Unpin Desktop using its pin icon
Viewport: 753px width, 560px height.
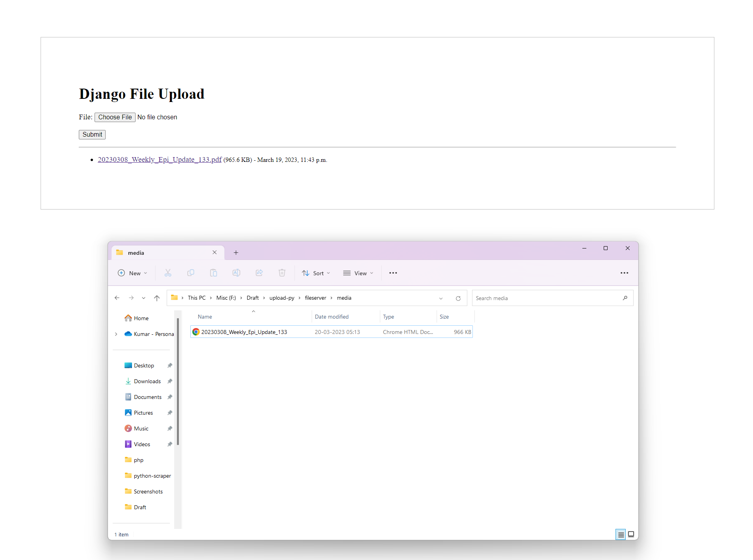[x=170, y=365]
